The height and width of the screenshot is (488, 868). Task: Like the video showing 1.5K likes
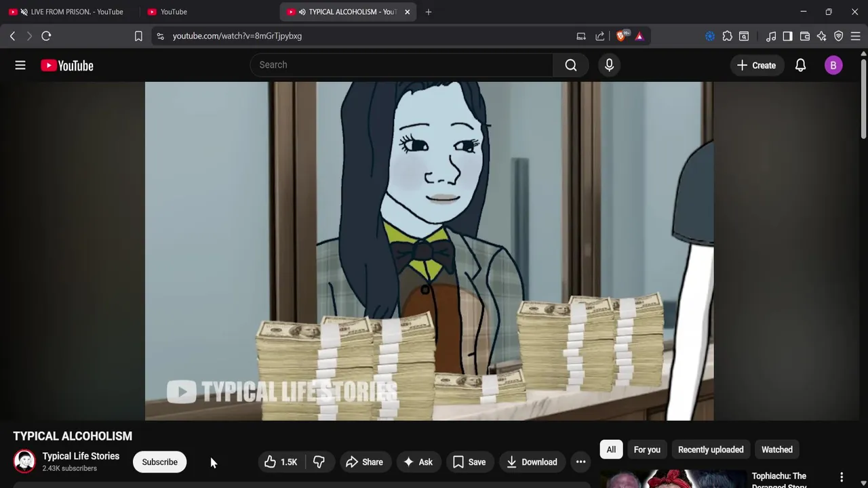(x=281, y=462)
